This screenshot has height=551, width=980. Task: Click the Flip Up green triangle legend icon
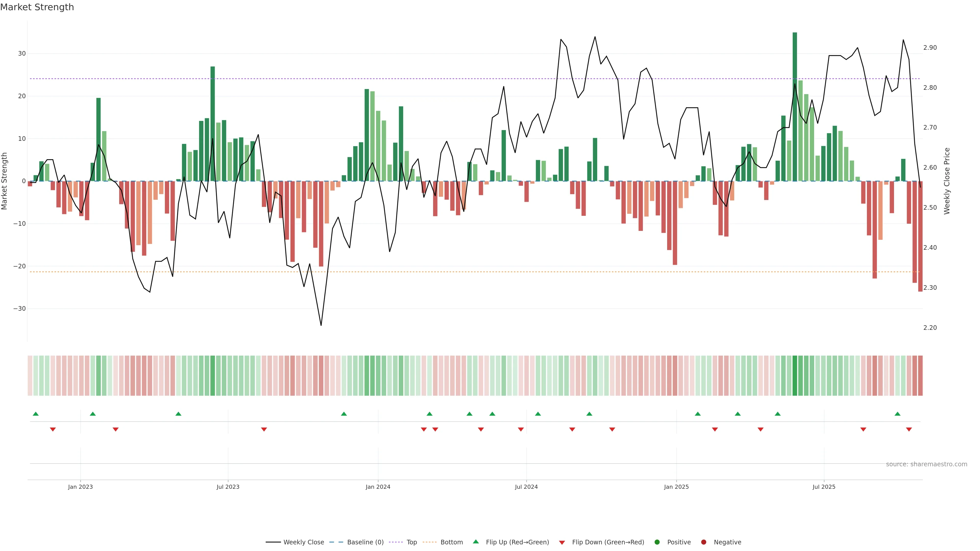(x=475, y=542)
